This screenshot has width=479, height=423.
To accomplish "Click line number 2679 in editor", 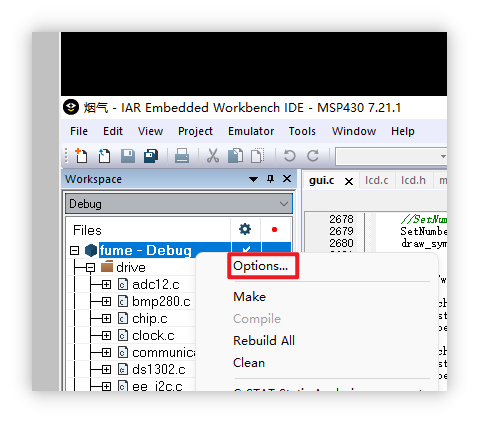I will tap(341, 231).
